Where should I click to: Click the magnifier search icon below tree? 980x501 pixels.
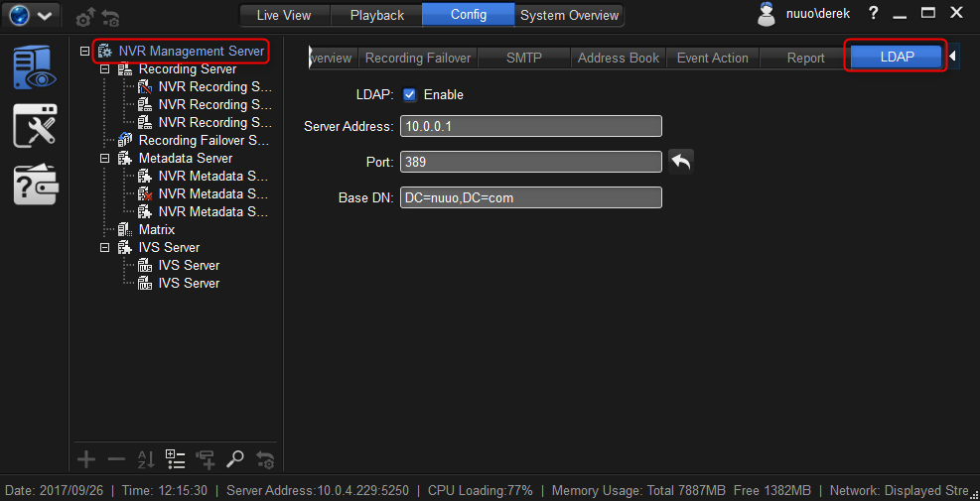(x=235, y=458)
